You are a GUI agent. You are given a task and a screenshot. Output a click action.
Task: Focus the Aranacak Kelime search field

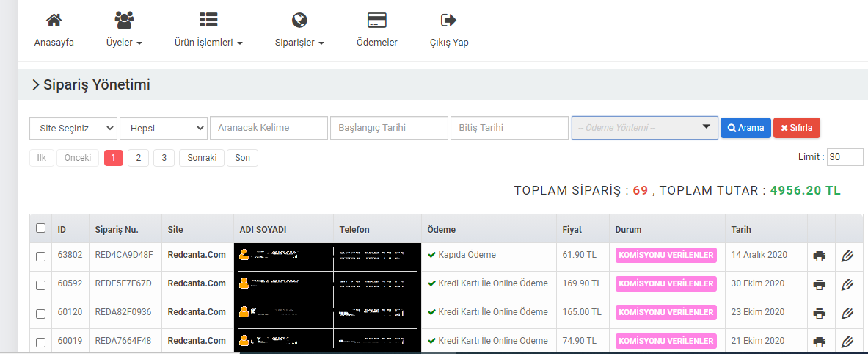tap(269, 127)
